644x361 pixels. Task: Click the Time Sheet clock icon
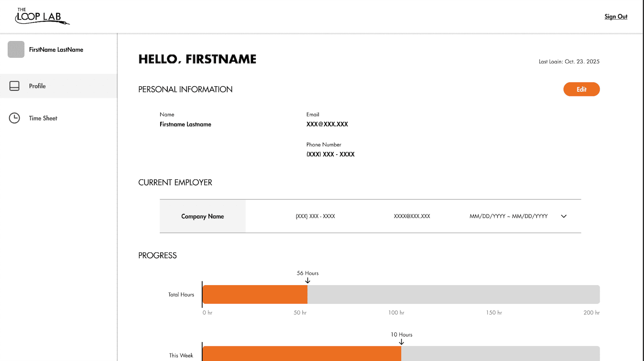(x=15, y=118)
